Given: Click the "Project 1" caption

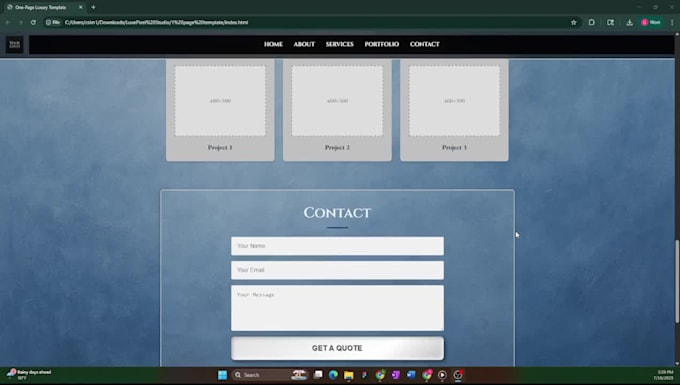Looking at the screenshot, I should pyautogui.click(x=220, y=147).
